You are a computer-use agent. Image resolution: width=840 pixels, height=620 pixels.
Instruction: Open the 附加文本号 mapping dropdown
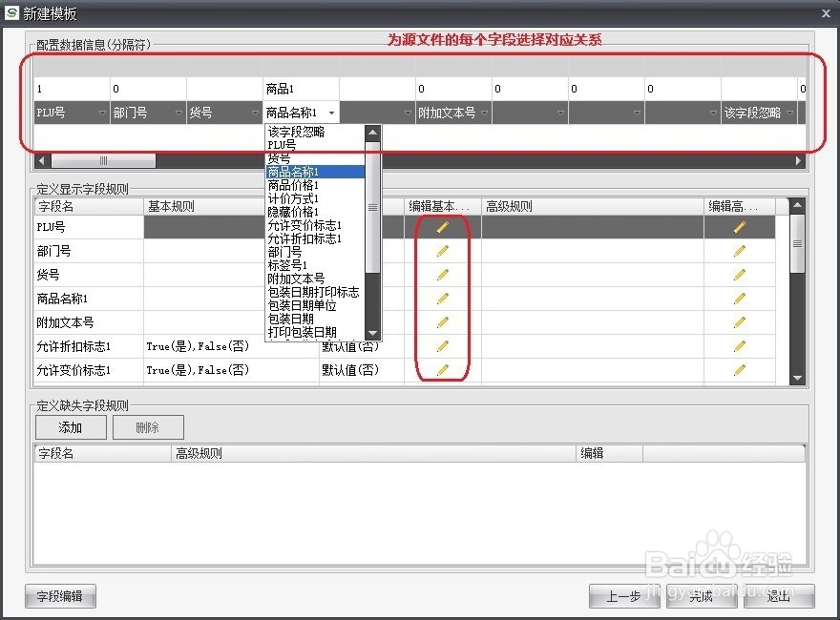coord(485,112)
